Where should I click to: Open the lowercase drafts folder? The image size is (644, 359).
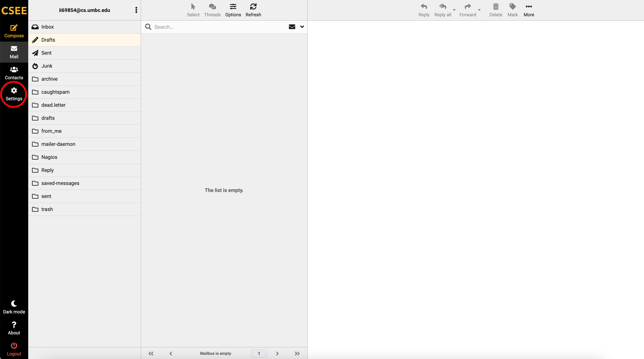click(84, 118)
